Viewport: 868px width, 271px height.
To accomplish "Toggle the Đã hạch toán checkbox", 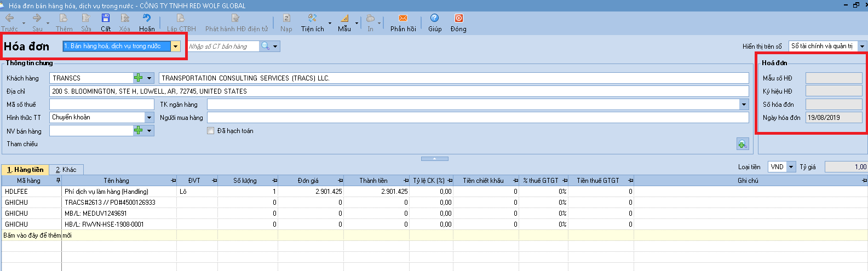I will (210, 131).
